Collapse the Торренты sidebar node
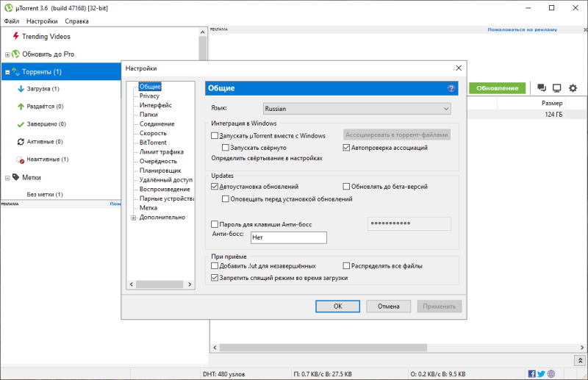588x380 pixels. point(7,72)
